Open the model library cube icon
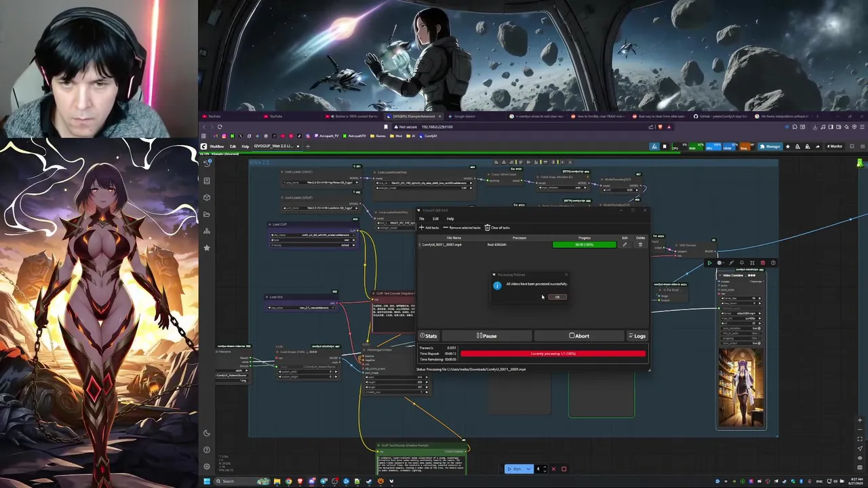 207,197
